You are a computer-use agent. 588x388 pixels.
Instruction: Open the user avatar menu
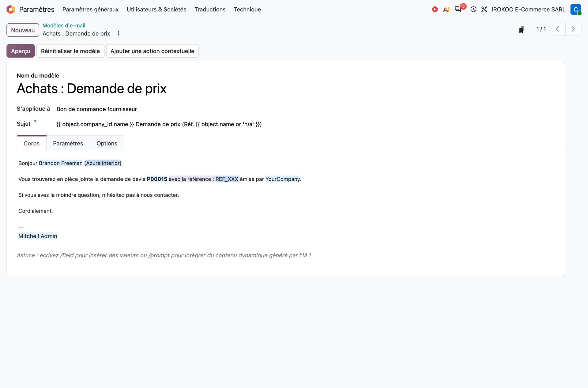(576, 9)
